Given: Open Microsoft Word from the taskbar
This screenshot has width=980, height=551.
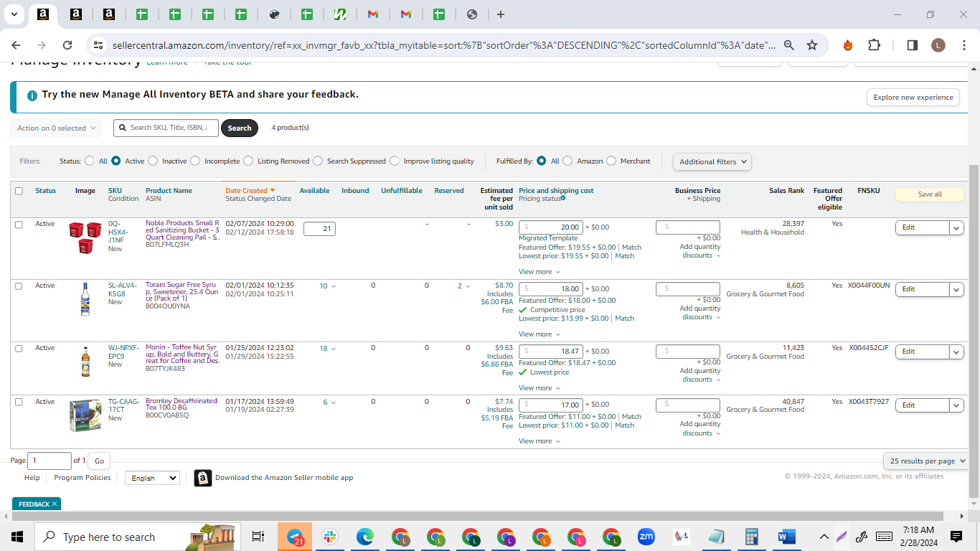Looking at the screenshot, I should point(787,537).
